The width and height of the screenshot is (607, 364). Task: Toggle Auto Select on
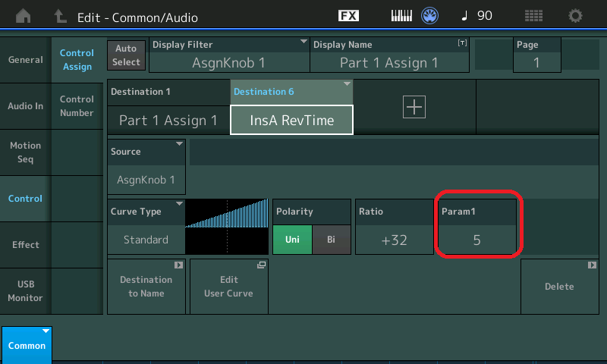pos(127,55)
